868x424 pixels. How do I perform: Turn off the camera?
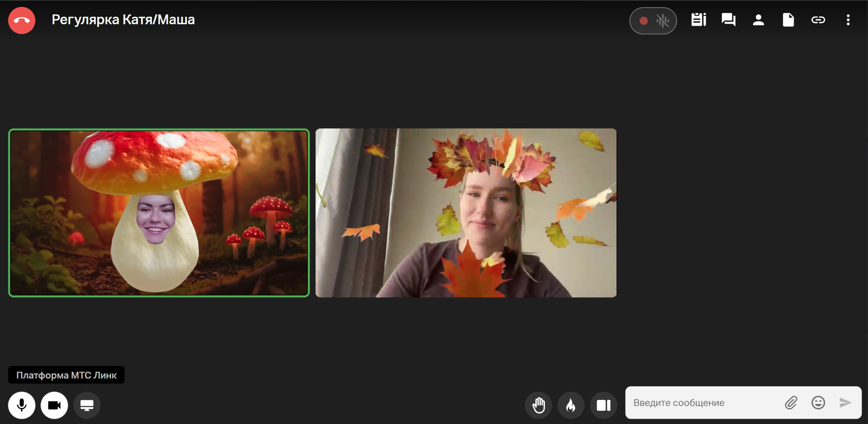(54, 405)
